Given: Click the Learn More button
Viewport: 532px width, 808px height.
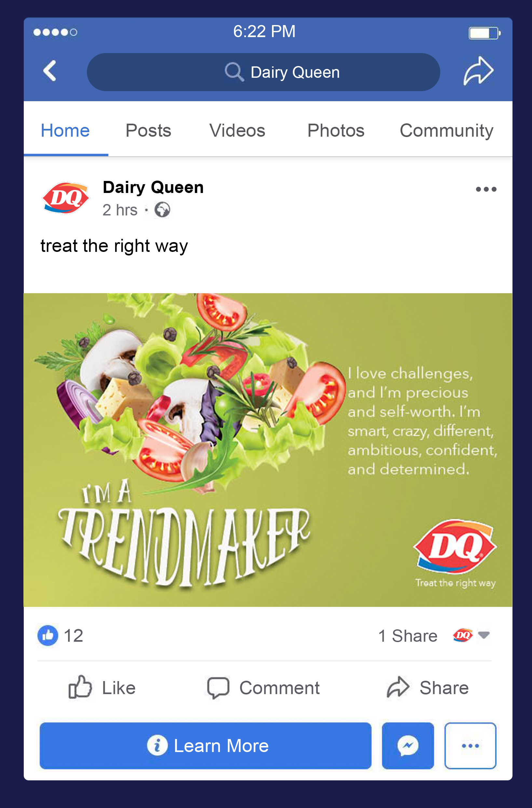Looking at the screenshot, I should point(205,746).
